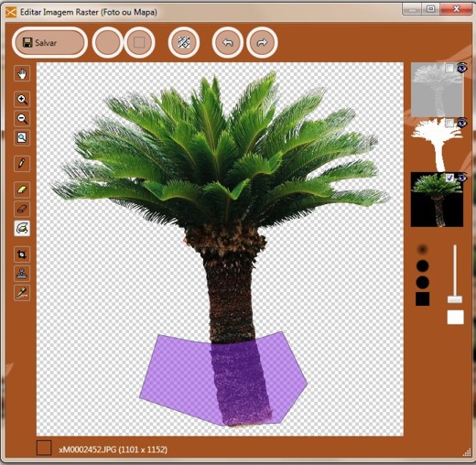Select the square black brush shape
Image resolution: width=476 pixels, height=465 pixels.
click(423, 298)
